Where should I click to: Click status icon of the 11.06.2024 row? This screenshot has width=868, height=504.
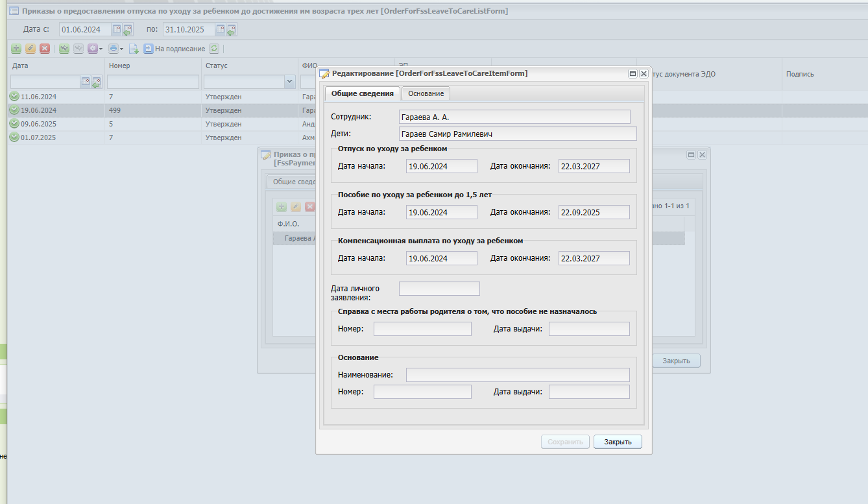coord(14,97)
